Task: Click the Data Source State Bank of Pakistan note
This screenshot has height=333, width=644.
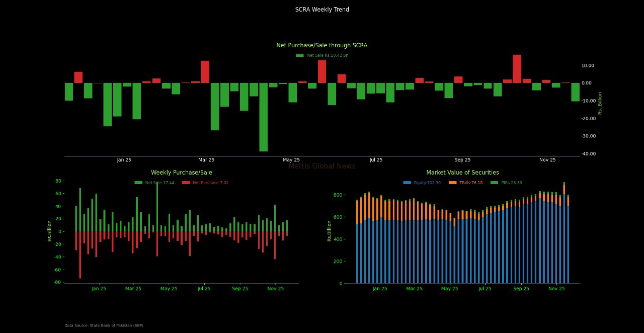Action: 104,325
